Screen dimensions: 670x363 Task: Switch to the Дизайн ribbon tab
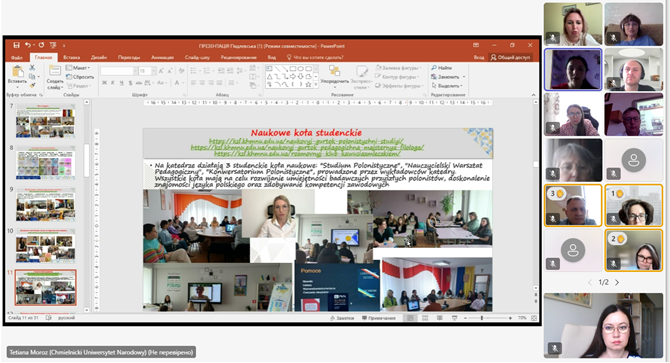click(x=99, y=57)
